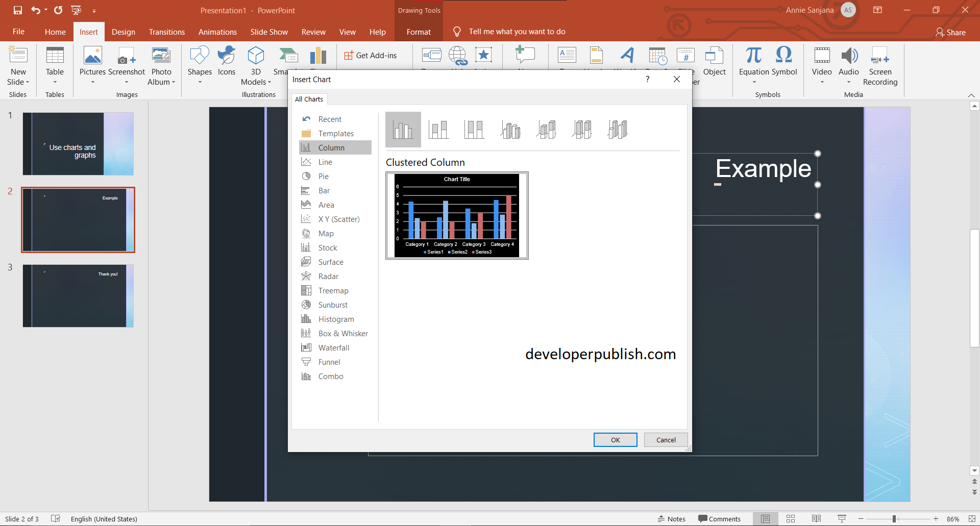This screenshot has width=980, height=526.
Task: Select the Treemap chart type
Action: coord(332,290)
